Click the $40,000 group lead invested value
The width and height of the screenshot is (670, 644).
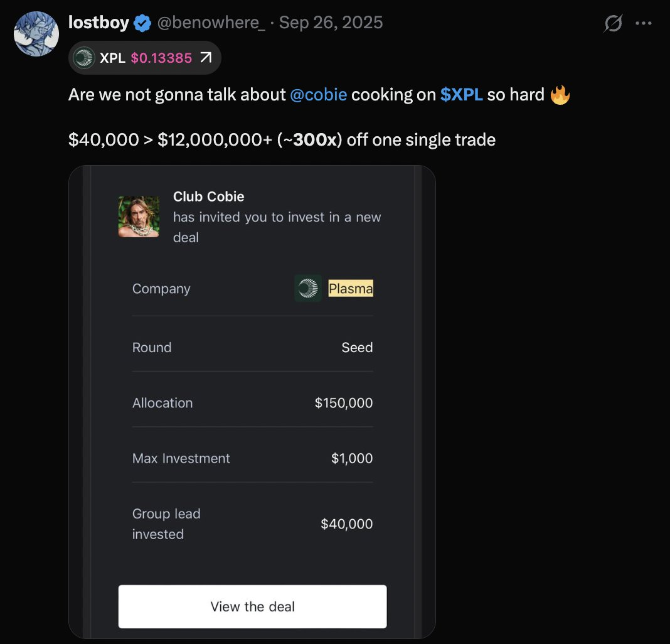(x=346, y=523)
